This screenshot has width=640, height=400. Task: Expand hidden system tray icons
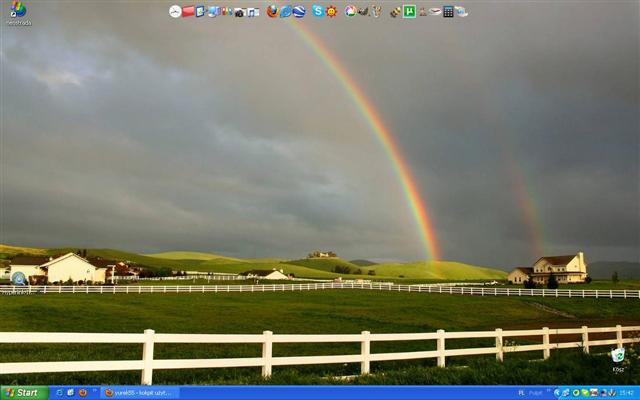556,393
